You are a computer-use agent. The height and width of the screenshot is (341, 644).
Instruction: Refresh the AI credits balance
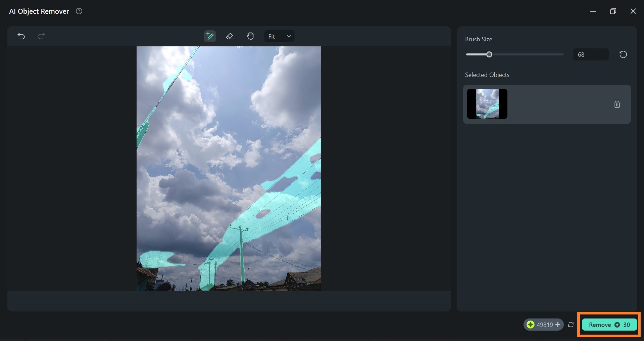571,325
